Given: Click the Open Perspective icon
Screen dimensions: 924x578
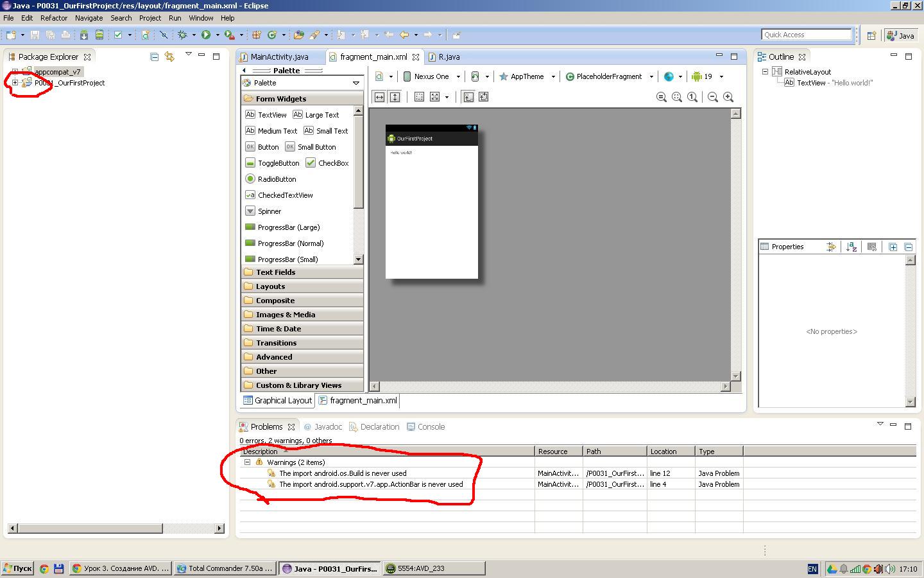Looking at the screenshot, I should [x=871, y=35].
